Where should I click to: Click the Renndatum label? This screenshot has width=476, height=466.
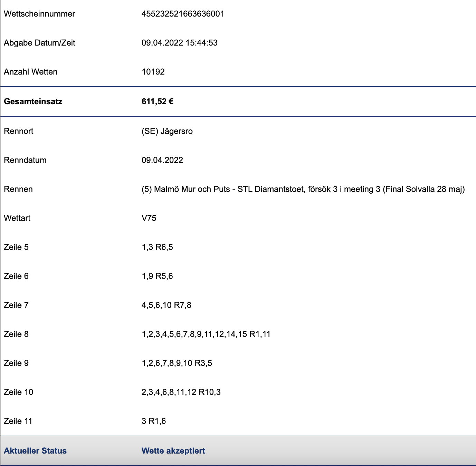click(x=25, y=160)
